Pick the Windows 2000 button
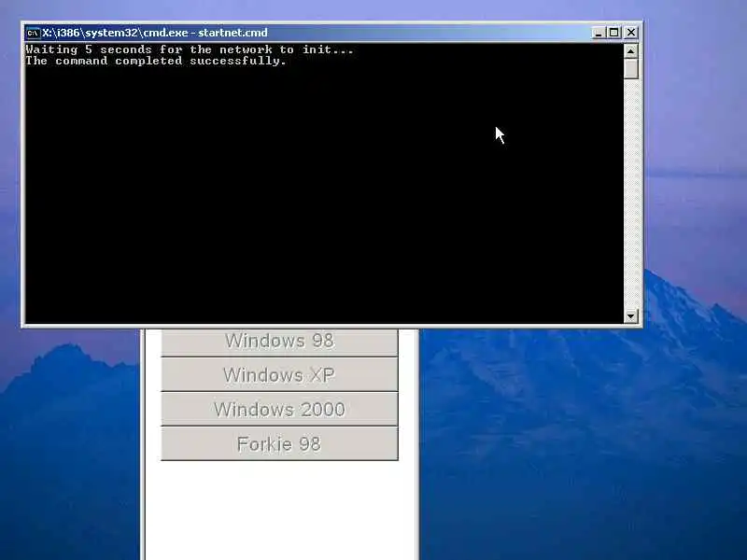This screenshot has width=747, height=560. (x=279, y=409)
